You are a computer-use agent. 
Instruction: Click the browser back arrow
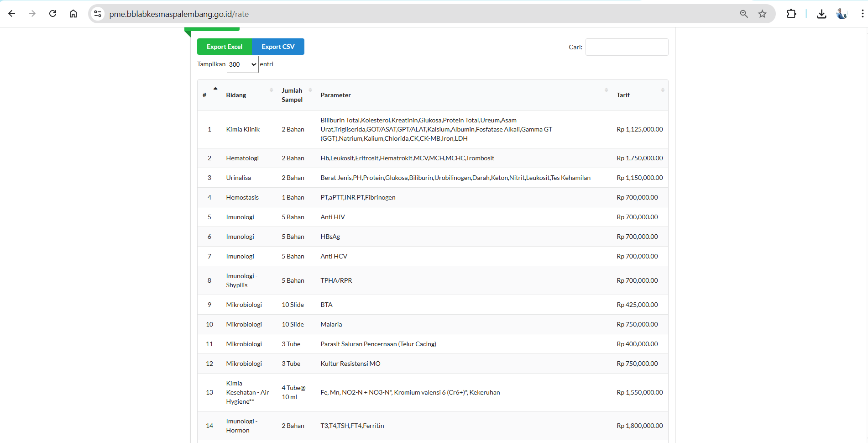coord(12,14)
